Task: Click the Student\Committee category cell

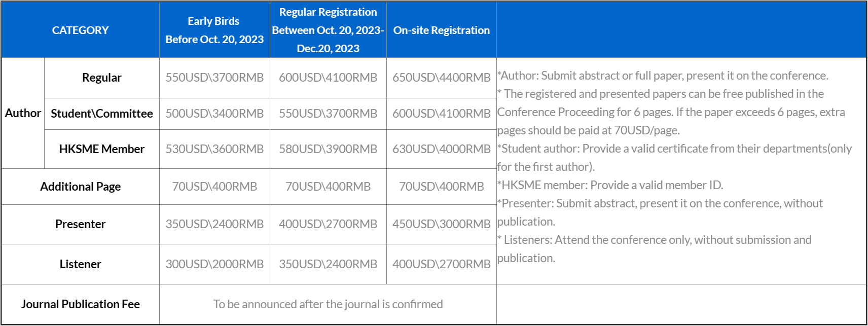Action: coord(101,114)
